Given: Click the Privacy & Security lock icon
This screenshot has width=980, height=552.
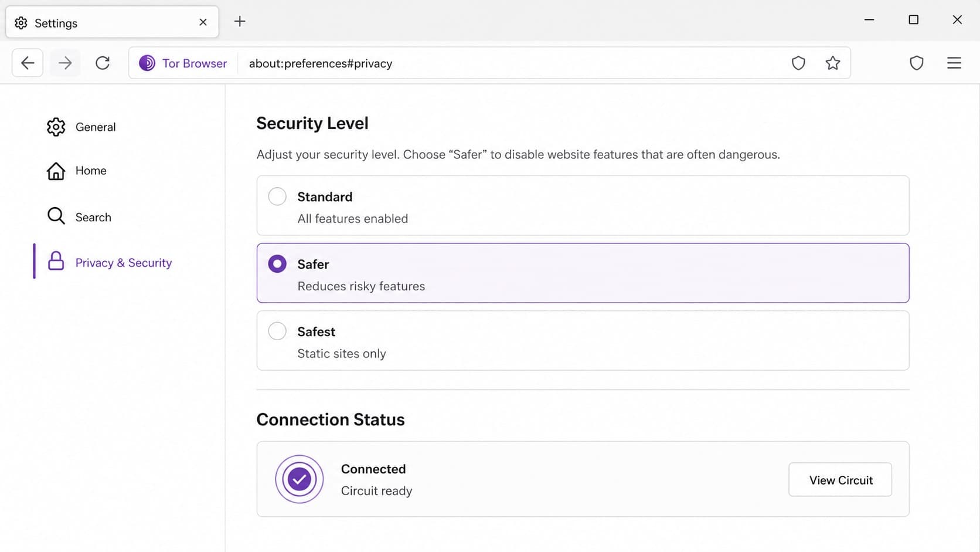Looking at the screenshot, I should 56,261.
